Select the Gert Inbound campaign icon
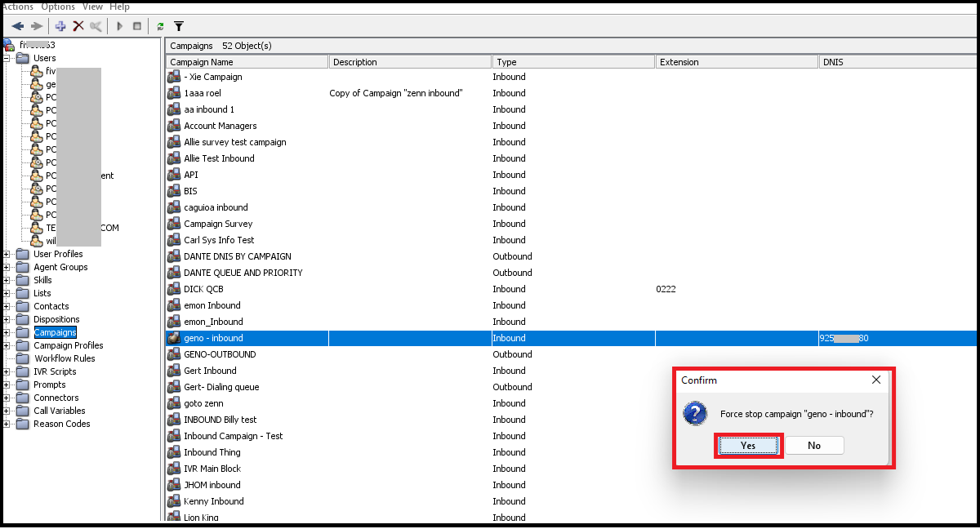The width and height of the screenshot is (980, 529). (x=173, y=371)
